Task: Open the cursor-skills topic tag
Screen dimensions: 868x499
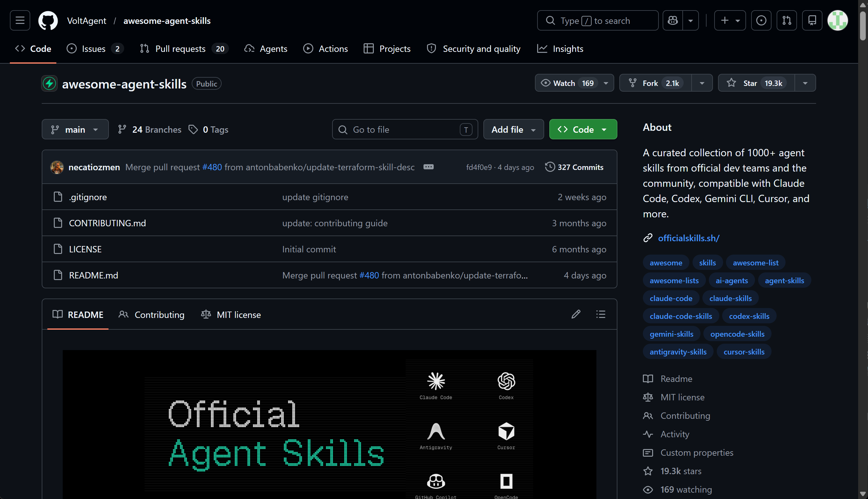Action: pos(744,352)
